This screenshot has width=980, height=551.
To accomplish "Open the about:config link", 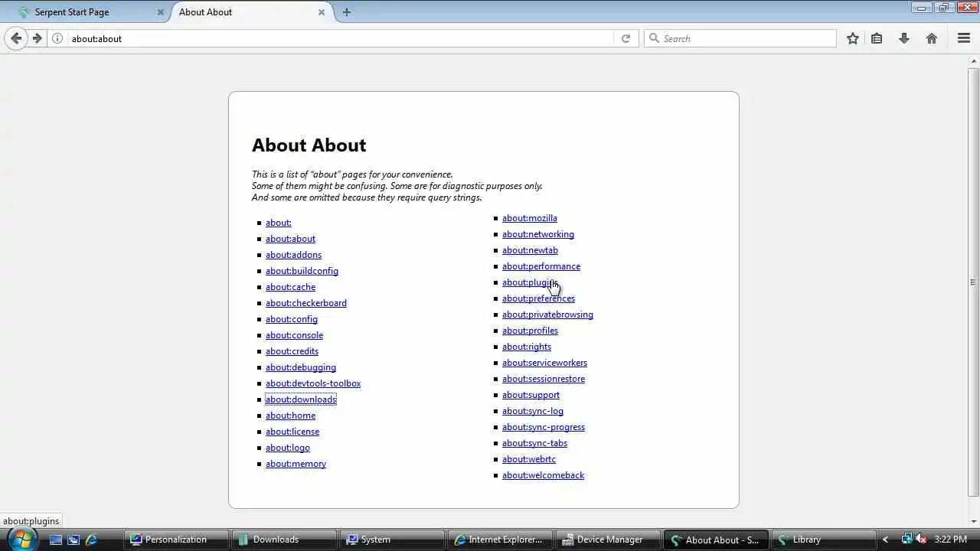I will tap(291, 319).
